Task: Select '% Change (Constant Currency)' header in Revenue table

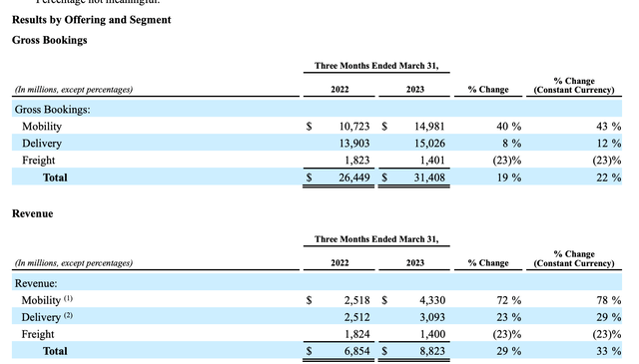Action: coord(574,259)
